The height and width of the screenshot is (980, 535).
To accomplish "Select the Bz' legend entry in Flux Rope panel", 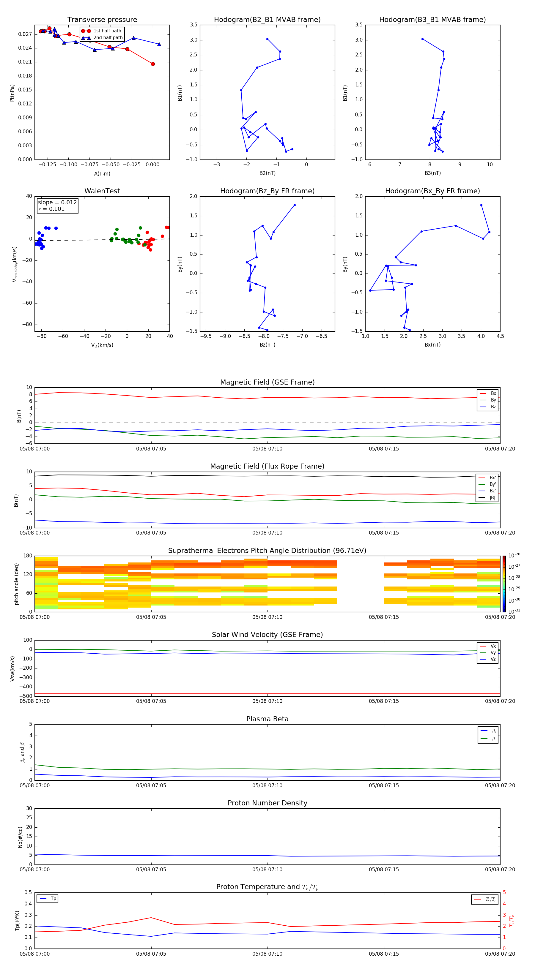I will click(487, 491).
